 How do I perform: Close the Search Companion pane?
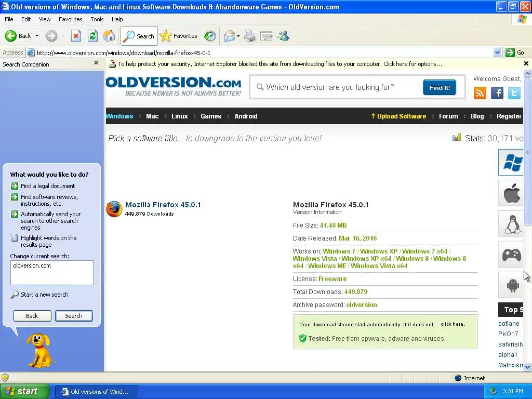click(x=96, y=63)
